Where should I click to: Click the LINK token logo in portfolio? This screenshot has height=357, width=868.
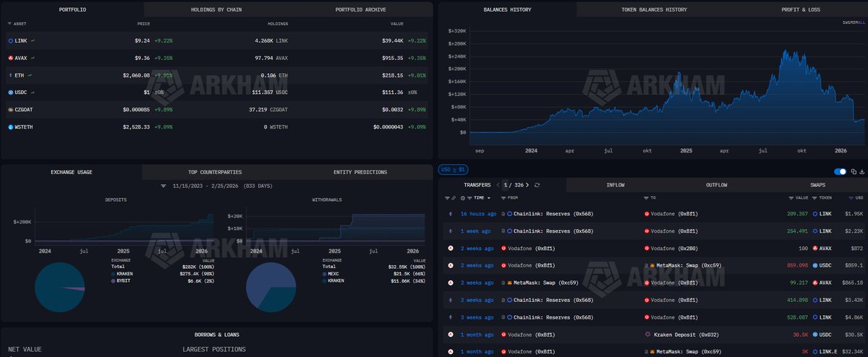point(10,41)
